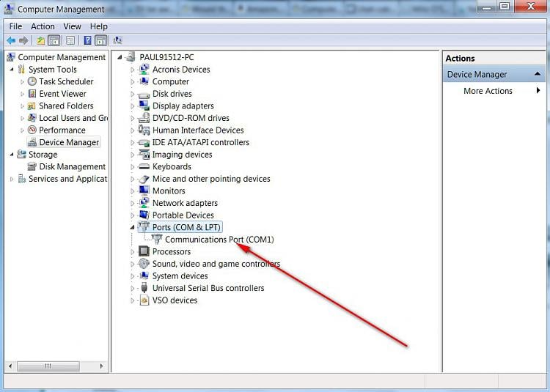Click the Network adapters icon

(144, 203)
